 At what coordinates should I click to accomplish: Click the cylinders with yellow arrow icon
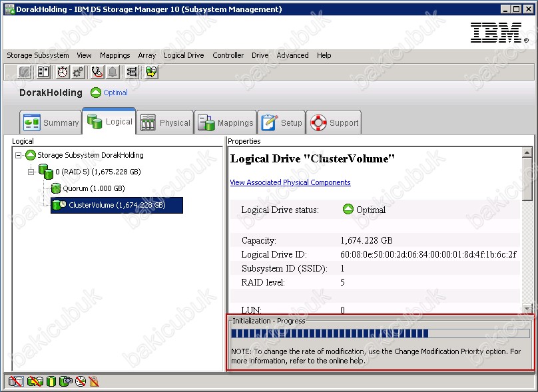tap(151, 72)
